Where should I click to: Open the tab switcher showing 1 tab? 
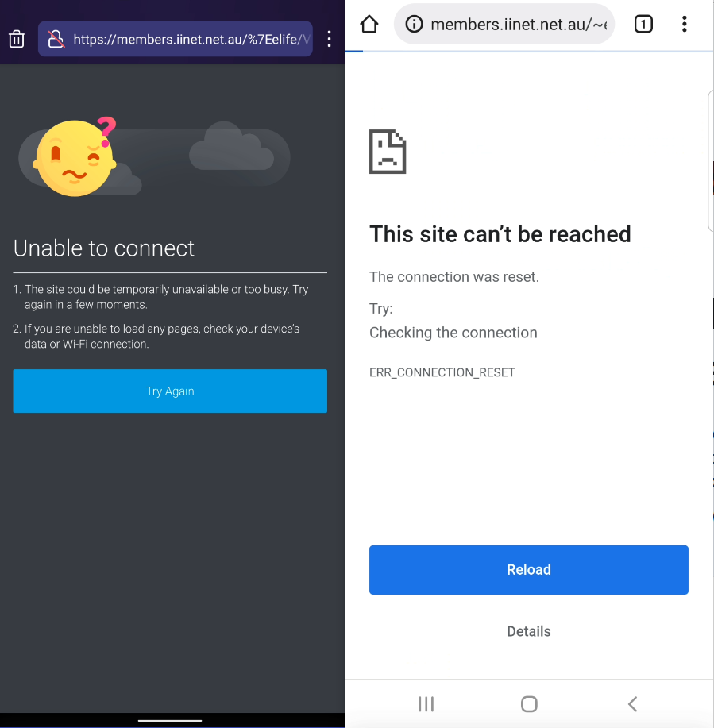(x=643, y=24)
